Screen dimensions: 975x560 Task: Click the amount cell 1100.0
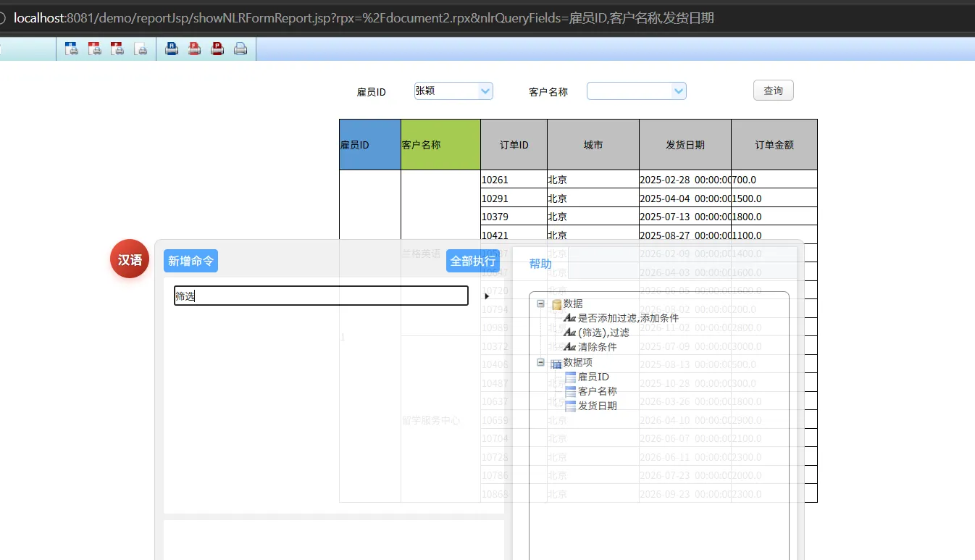tap(774, 235)
